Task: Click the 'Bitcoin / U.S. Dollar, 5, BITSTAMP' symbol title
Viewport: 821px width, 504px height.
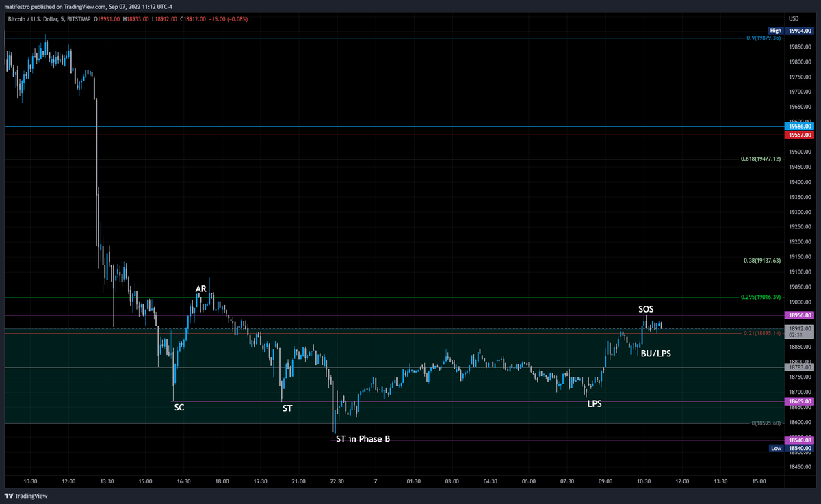Action: click(48, 18)
